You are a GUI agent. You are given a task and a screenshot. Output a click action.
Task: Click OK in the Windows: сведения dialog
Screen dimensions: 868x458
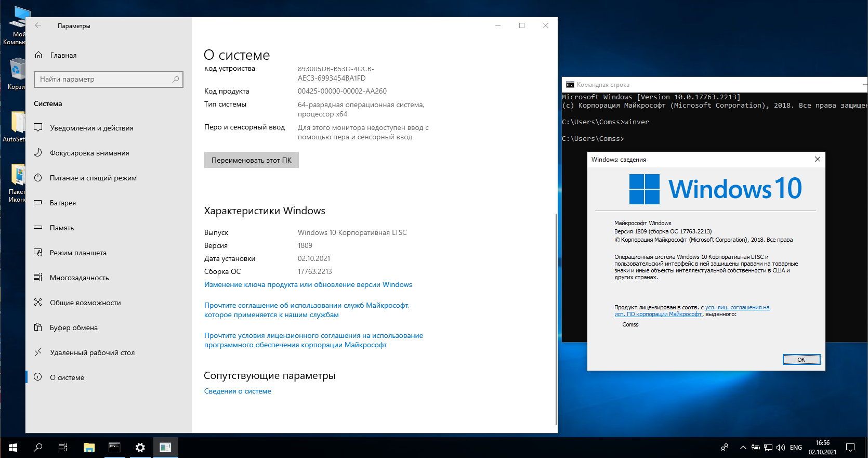click(x=801, y=360)
